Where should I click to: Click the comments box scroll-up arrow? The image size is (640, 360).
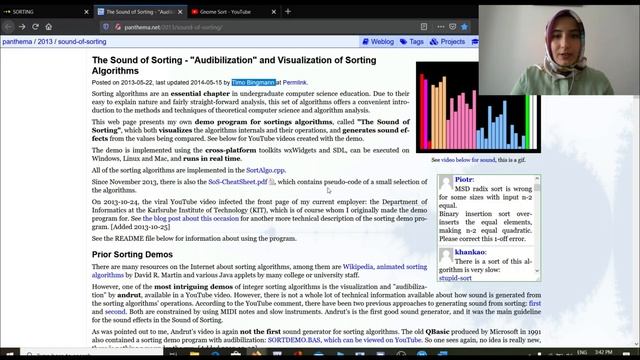tap(537, 178)
